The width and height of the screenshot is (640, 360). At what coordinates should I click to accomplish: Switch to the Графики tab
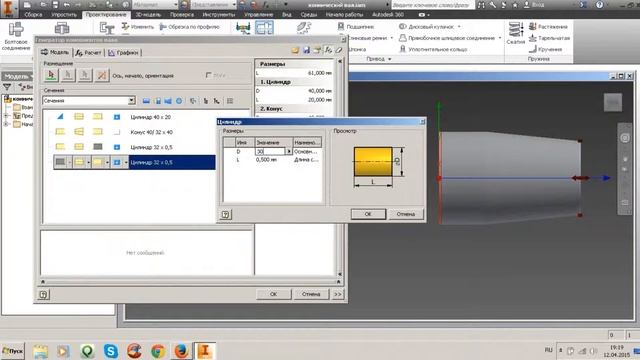[x=123, y=53]
